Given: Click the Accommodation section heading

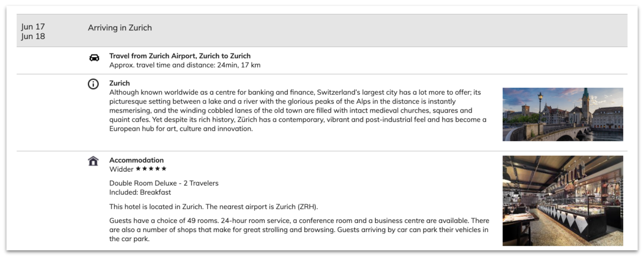Looking at the screenshot, I should (136, 160).
